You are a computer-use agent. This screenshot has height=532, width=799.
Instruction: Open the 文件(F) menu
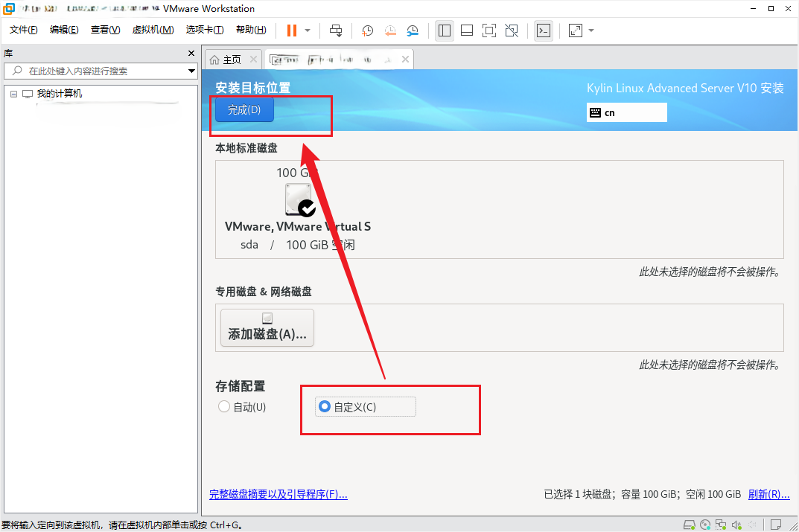(23, 30)
